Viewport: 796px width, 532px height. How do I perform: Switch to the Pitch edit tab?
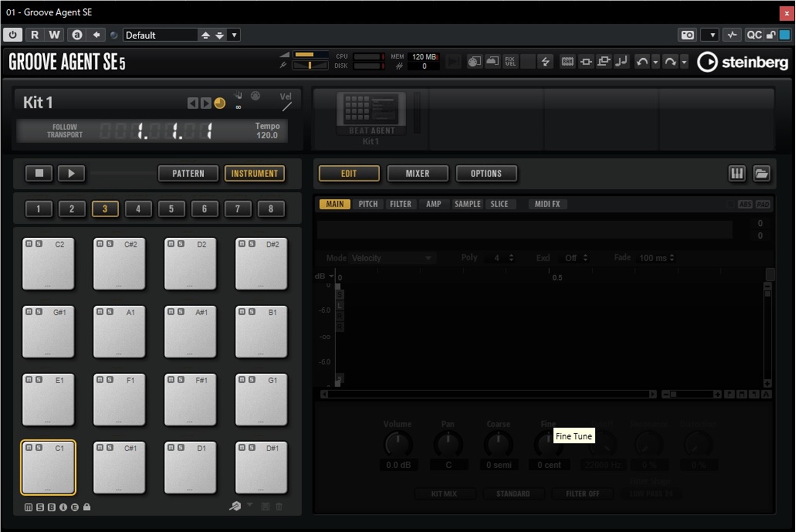tap(368, 204)
